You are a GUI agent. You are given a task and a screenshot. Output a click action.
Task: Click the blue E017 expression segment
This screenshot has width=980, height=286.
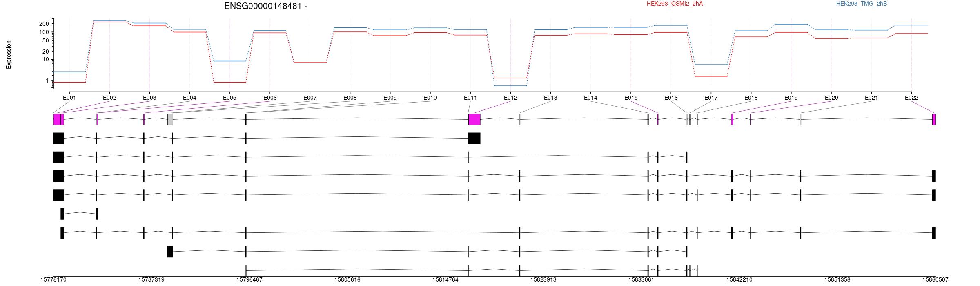click(711, 65)
